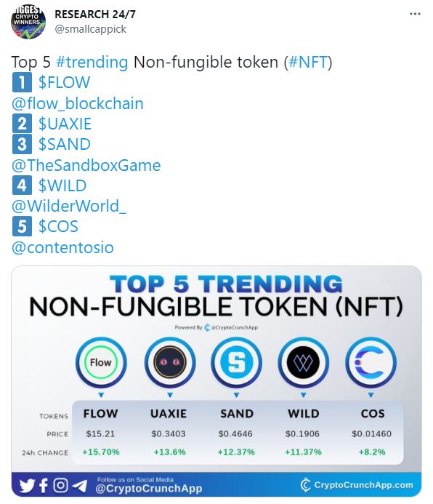
Task: Open the @TheSandboxGame mention
Action: point(86,165)
